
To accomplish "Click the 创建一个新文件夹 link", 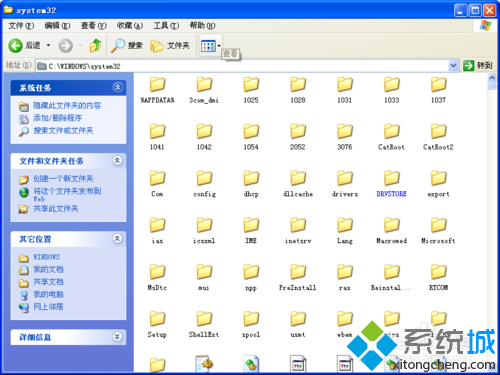I will click(x=63, y=179).
